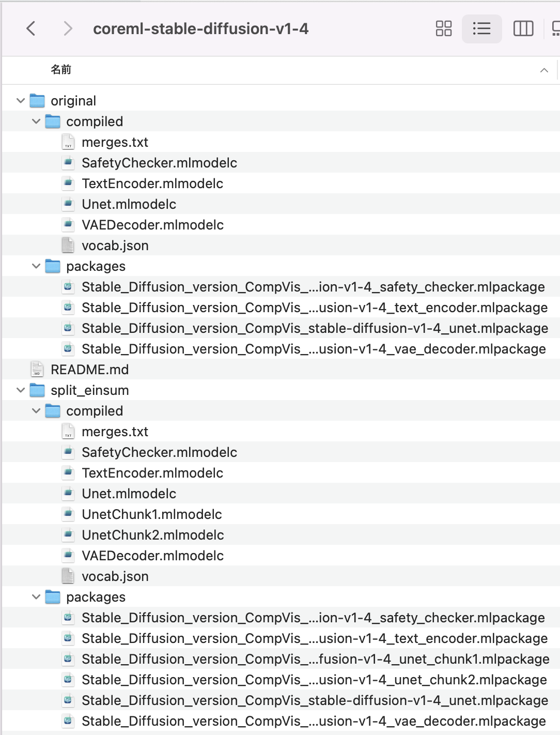Select UnetChunk2.mlmodelc file icon

point(68,535)
